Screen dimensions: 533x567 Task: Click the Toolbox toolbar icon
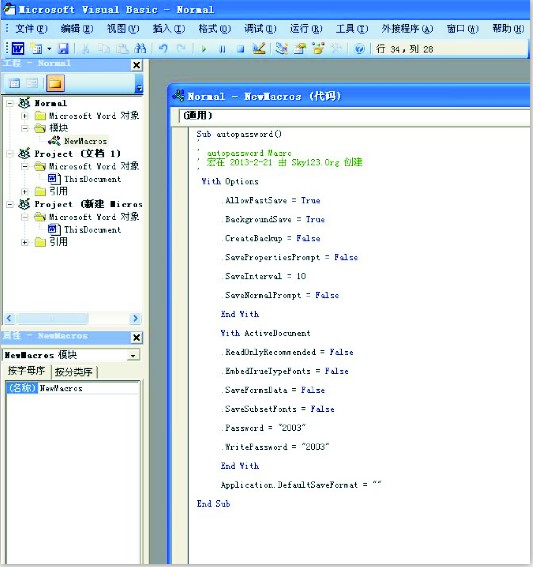336,48
